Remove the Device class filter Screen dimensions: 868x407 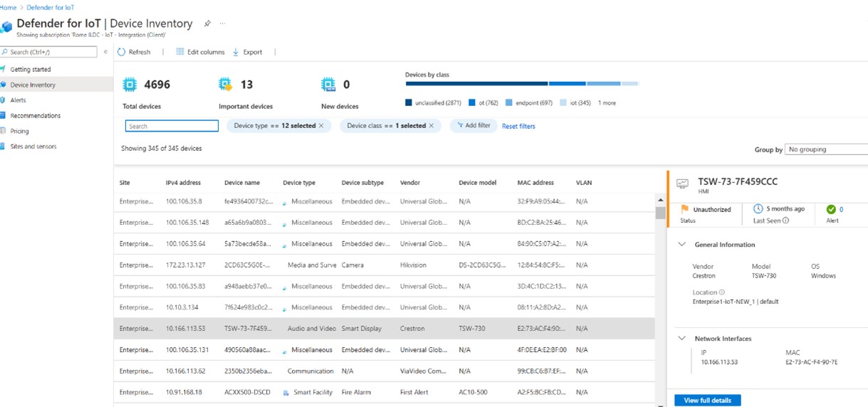click(432, 126)
